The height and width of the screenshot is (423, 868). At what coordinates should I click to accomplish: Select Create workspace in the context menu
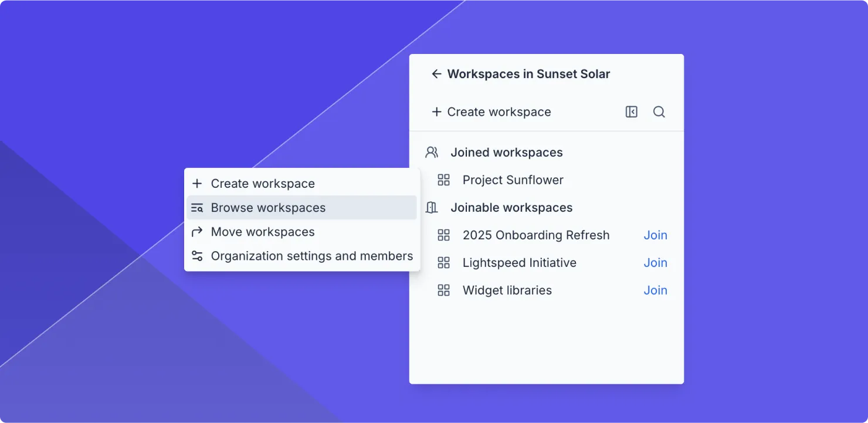point(263,184)
